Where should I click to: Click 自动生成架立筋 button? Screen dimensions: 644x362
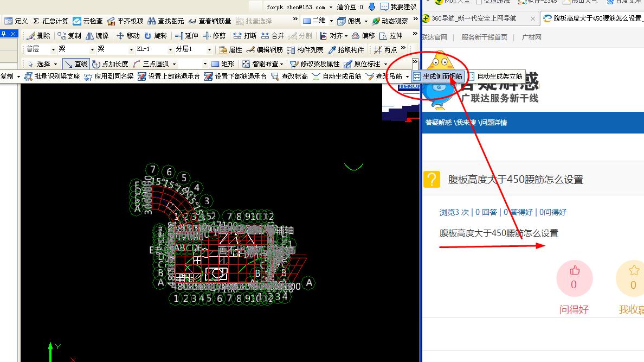point(495,76)
